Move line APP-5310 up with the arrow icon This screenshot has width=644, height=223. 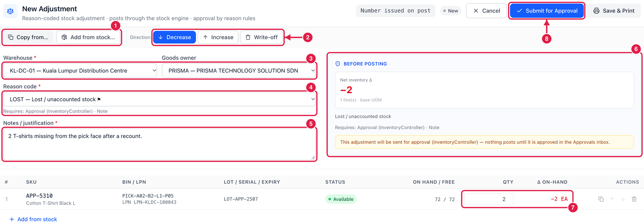tap(612, 199)
